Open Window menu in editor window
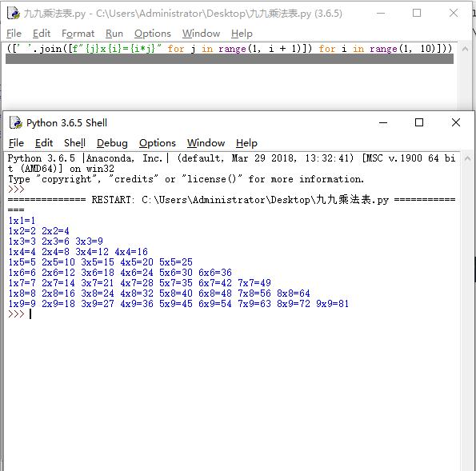The image size is (476, 471). click(201, 34)
